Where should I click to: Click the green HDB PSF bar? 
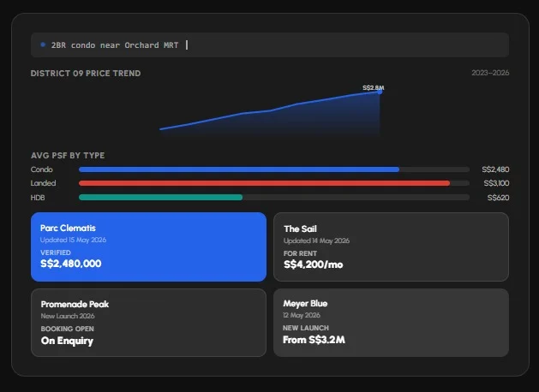(x=160, y=198)
